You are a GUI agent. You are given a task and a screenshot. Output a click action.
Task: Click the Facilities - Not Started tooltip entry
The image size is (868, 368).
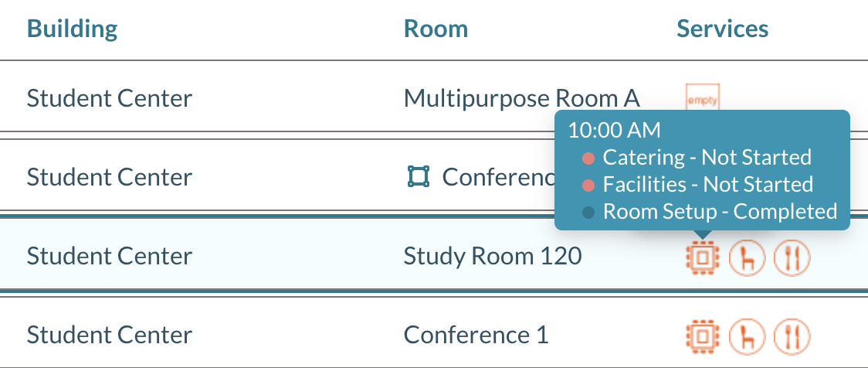[707, 185]
